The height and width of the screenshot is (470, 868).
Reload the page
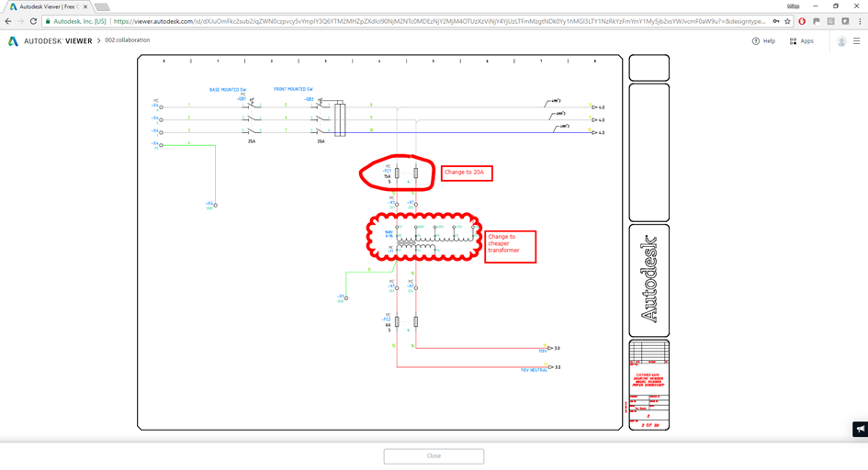point(33,21)
